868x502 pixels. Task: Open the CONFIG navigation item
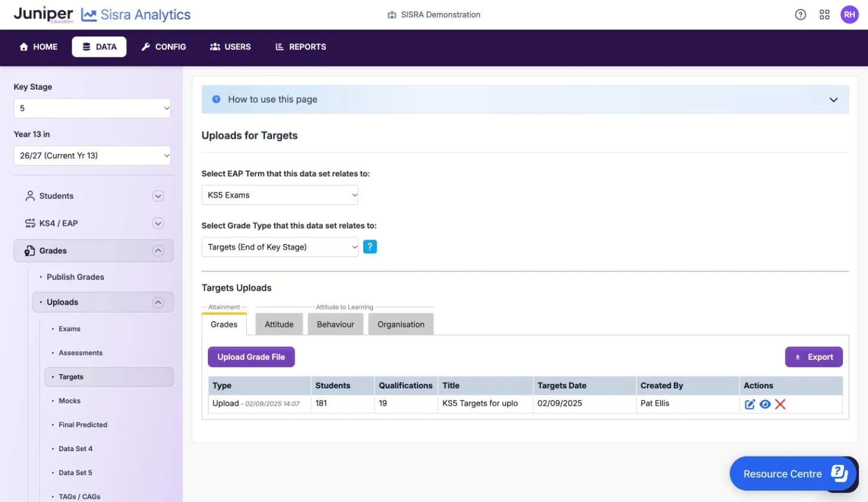(x=164, y=47)
